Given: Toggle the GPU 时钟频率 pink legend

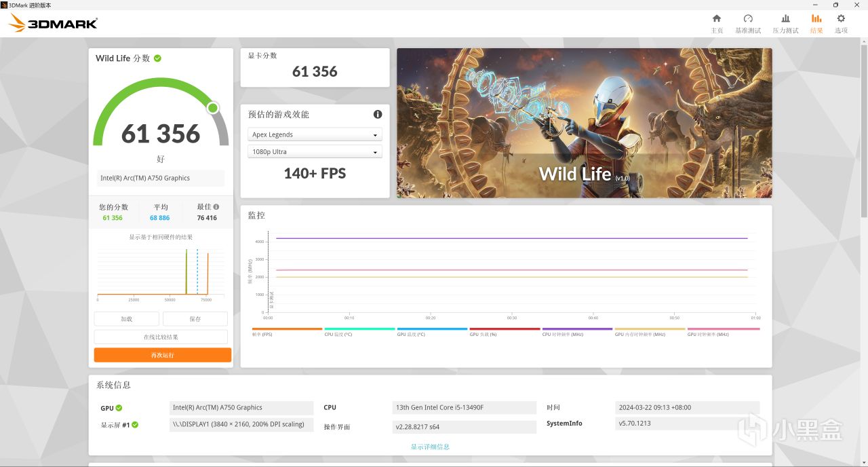Looking at the screenshot, I should (x=723, y=332).
